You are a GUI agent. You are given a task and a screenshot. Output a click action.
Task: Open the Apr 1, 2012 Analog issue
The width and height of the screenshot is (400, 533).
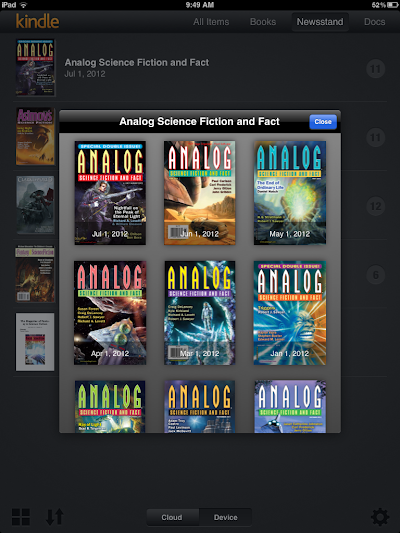click(110, 313)
